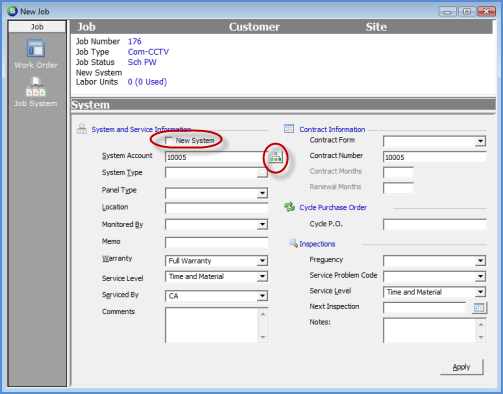
Task: Click the Job header section
Action: pyautogui.click(x=86, y=27)
